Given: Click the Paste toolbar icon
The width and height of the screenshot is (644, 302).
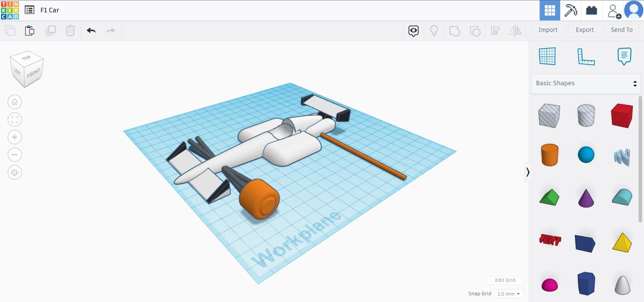Looking at the screenshot, I should point(30,31).
